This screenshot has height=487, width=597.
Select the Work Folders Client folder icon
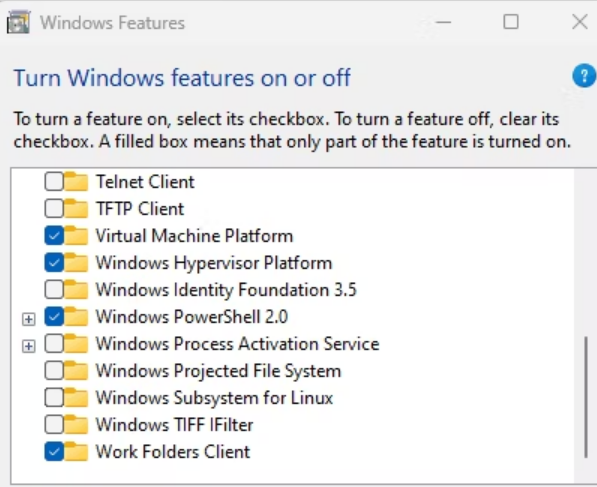76,452
